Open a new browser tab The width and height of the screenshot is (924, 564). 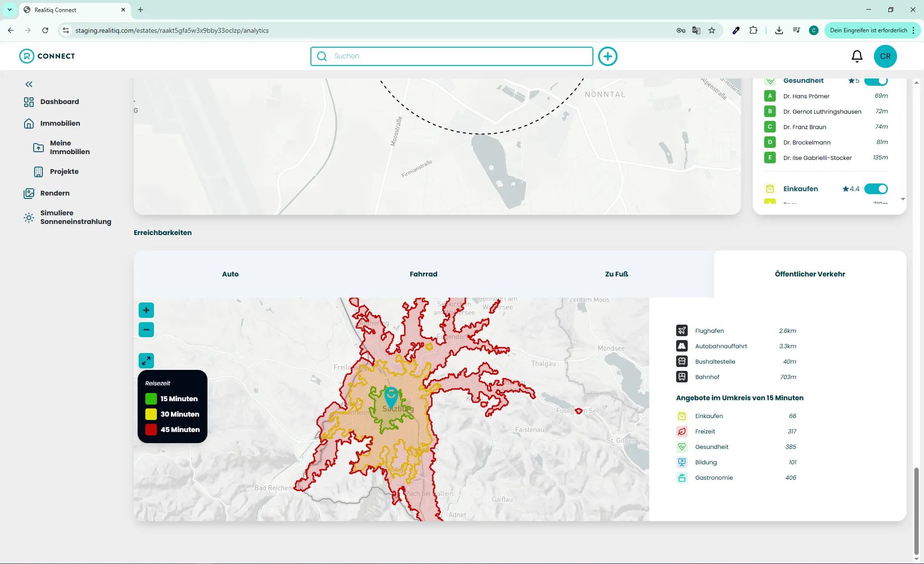(x=141, y=10)
